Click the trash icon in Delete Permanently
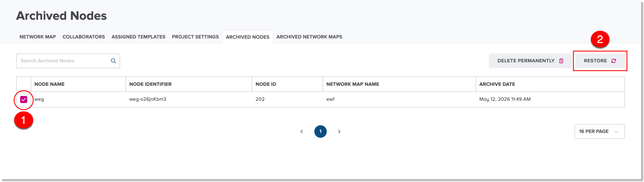644x182 pixels. (561, 61)
